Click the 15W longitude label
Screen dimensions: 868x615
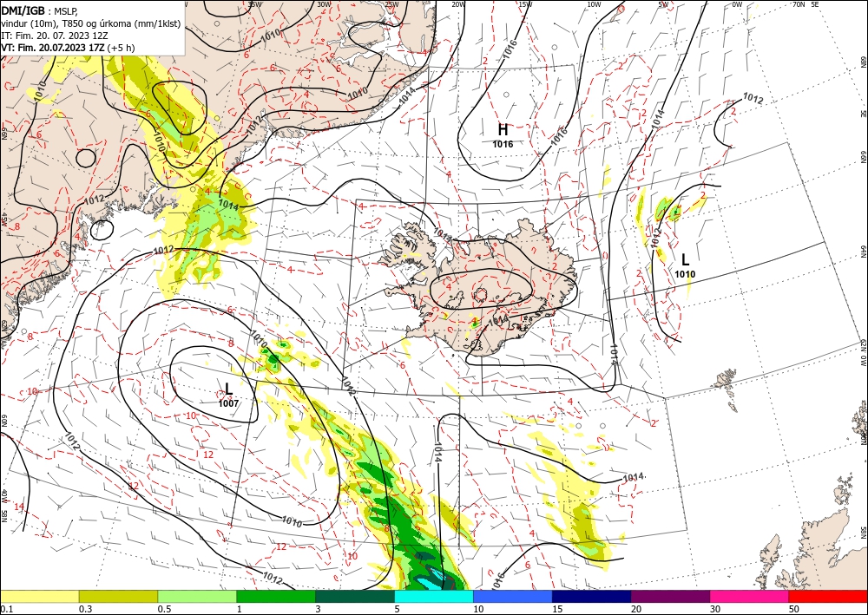(525, 4)
